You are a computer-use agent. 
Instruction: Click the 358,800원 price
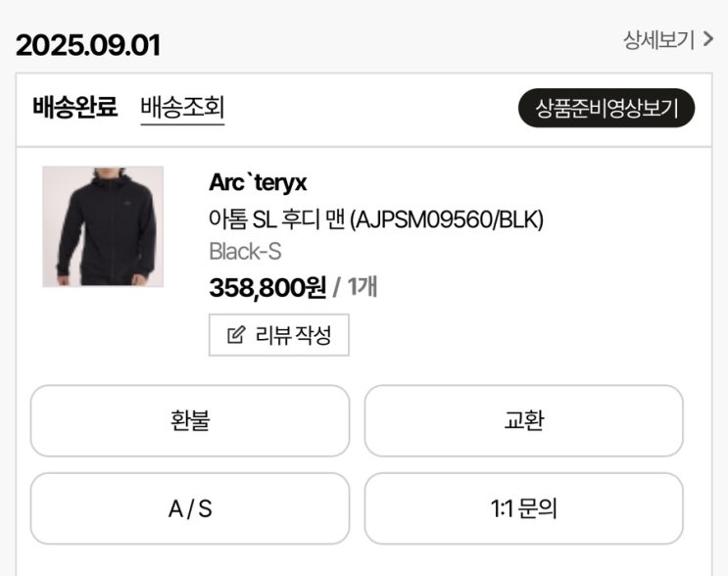[x=267, y=287]
